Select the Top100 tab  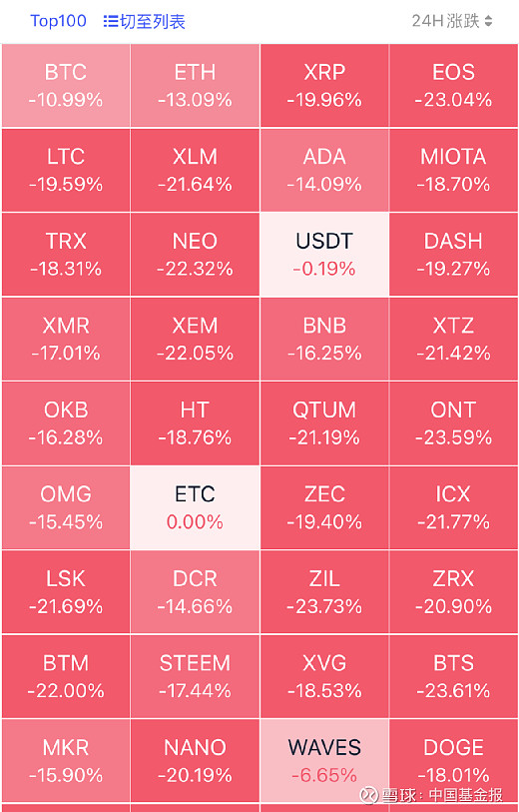59,21
